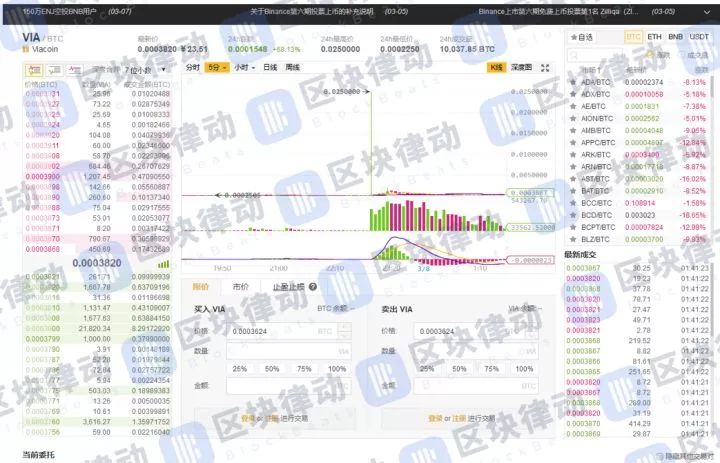720x463 pixels.
Task: Click the 登录 link in the sell panel
Action: pos(434,418)
